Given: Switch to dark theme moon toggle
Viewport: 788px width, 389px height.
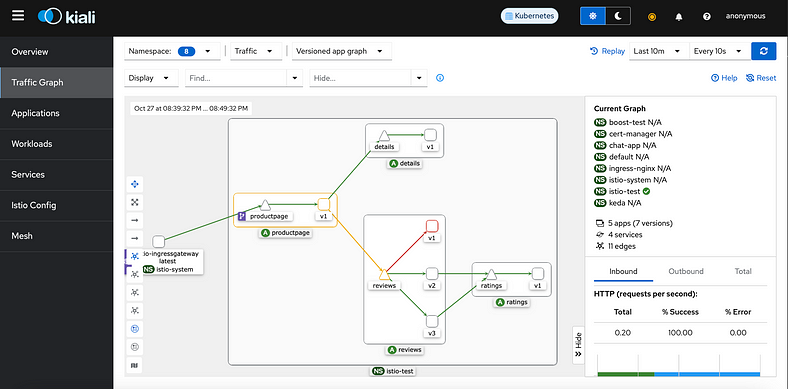Looking at the screenshot, I should tap(618, 16).
